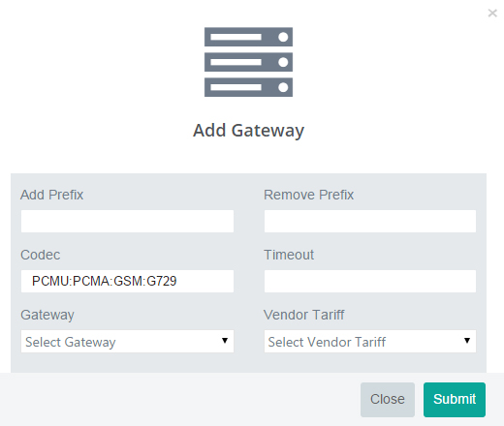Click the Remove Prefix label

click(x=308, y=195)
